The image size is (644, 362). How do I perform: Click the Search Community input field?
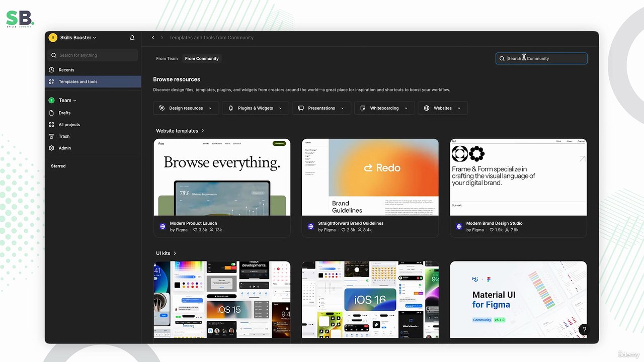click(541, 59)
